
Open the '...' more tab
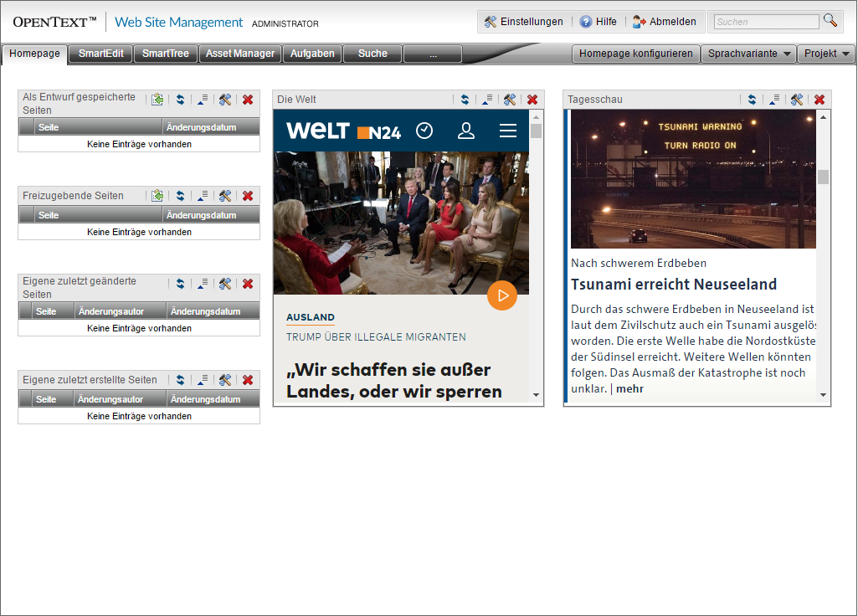(433, 54)
